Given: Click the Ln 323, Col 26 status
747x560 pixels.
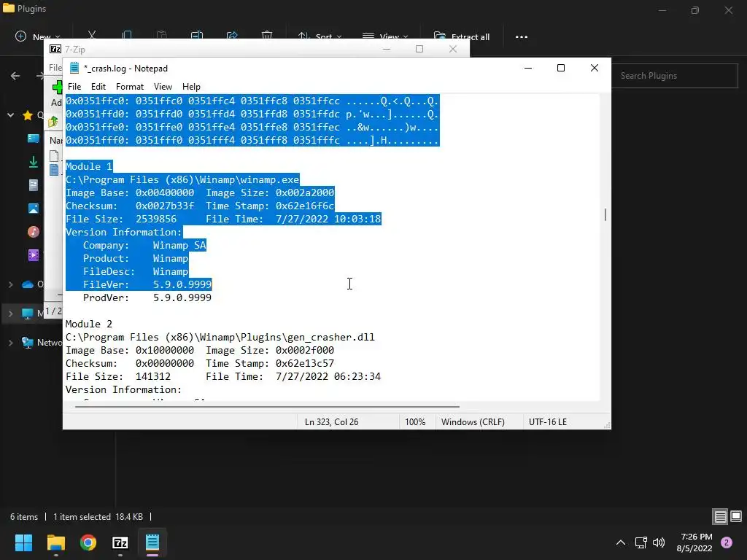Looking at the screenshot, I should click(332, 422).
